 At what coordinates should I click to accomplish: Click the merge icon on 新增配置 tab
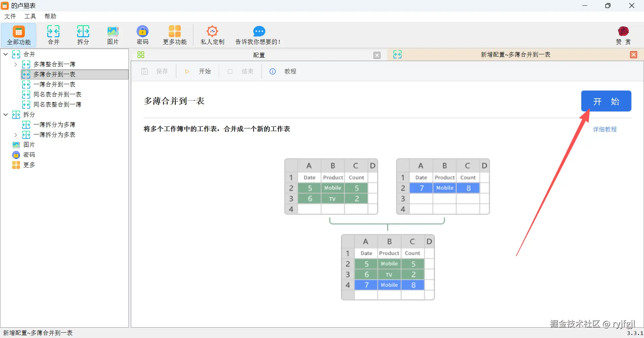397,54
